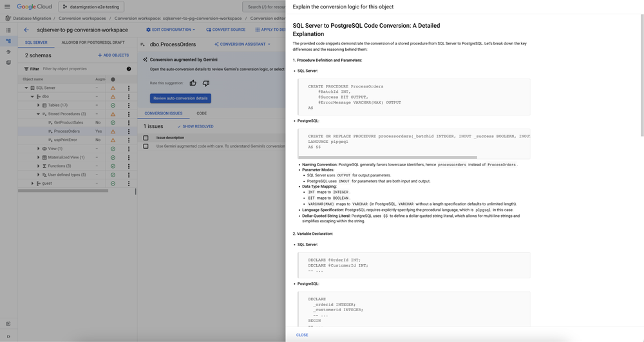Open the first list icon in left sidebar
This screenshot has height=342, width=644.
(x=8, y=30)
